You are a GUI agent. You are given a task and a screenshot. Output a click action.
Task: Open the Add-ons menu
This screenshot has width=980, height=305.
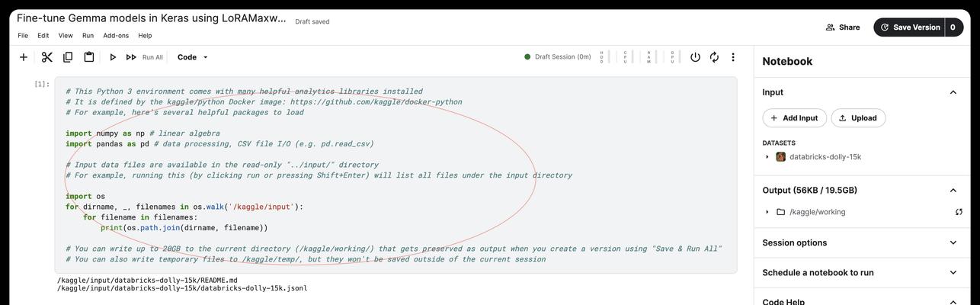pos(116,36)
